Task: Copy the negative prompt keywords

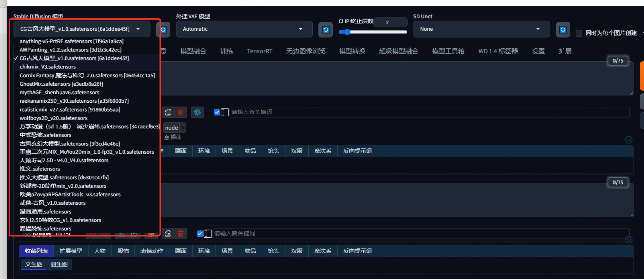Action: (x=168, y=234)
